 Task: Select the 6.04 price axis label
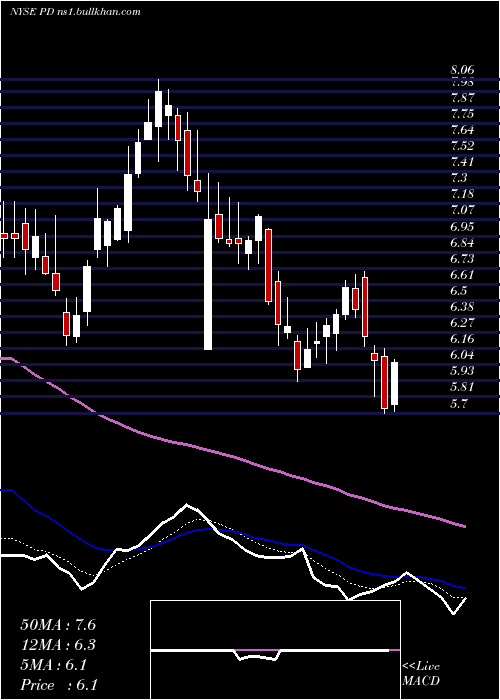[462, 355]
